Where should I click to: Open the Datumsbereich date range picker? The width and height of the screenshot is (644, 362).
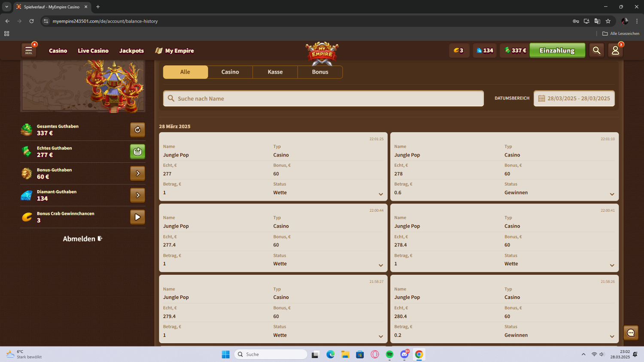574,98
